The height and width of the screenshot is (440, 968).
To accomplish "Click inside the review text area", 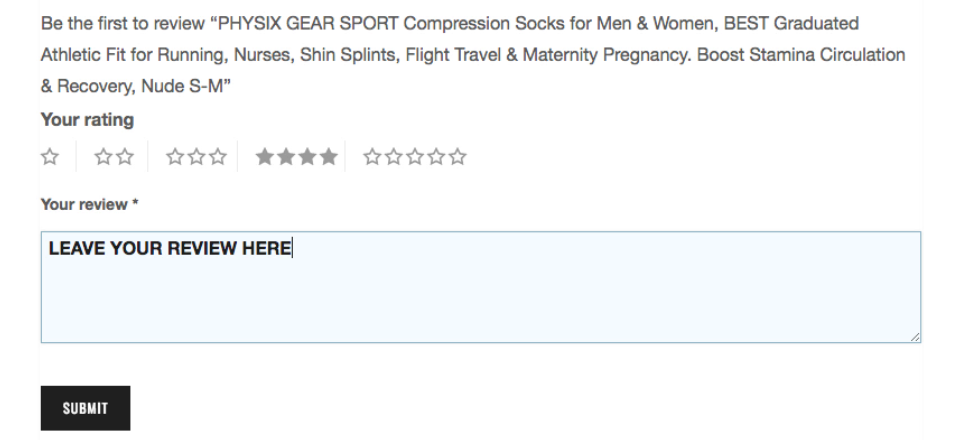I will coord(481,287).
